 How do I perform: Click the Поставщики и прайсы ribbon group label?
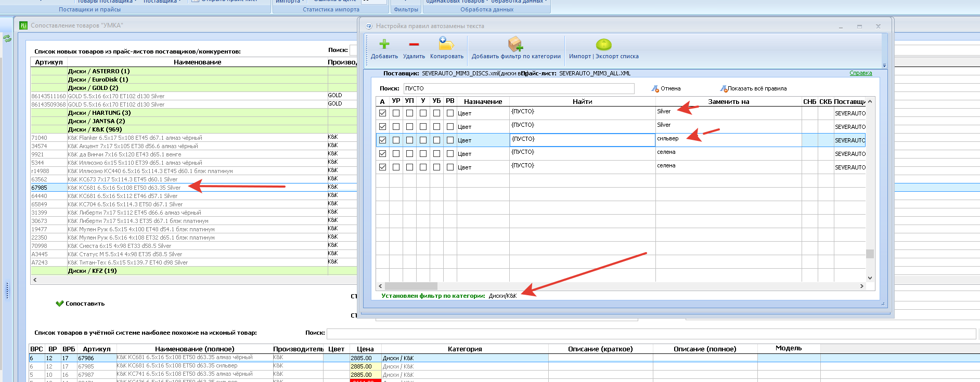pos(90,9)
